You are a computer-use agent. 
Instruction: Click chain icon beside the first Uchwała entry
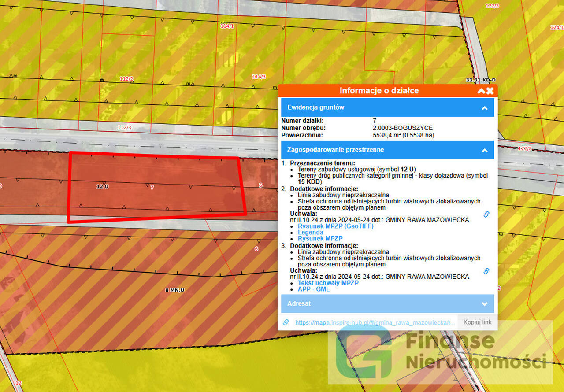coord(486,214)
